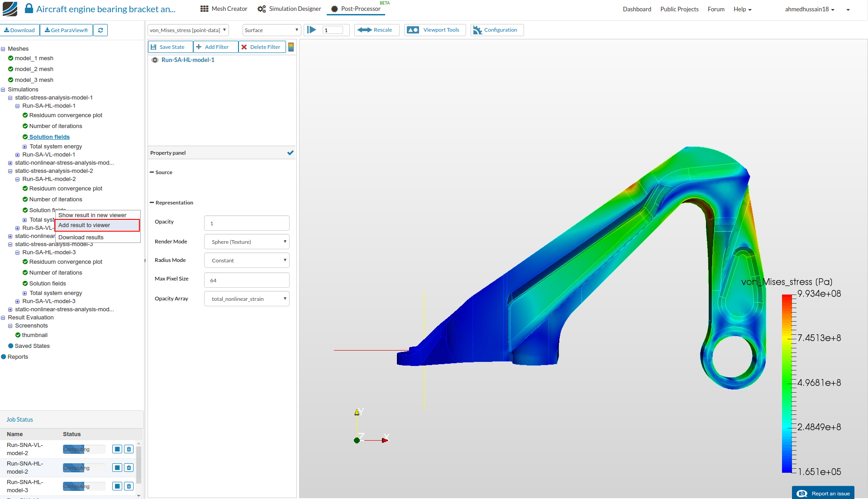Image resolution: width=868 pixels, height=499 pixels.
Task: Open the Render Mode dropdown
Action: click(x=247, y=242)
